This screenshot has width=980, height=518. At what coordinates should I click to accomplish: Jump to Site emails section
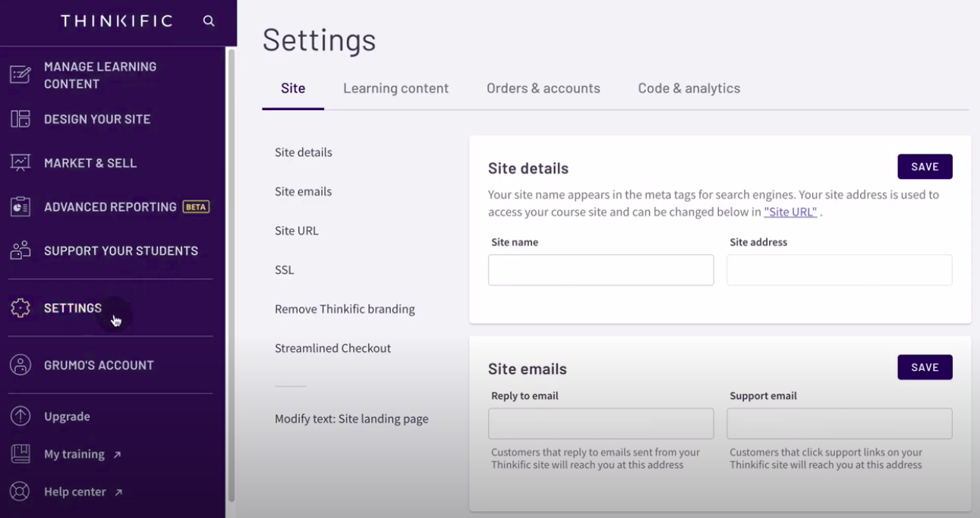(303, 191)
